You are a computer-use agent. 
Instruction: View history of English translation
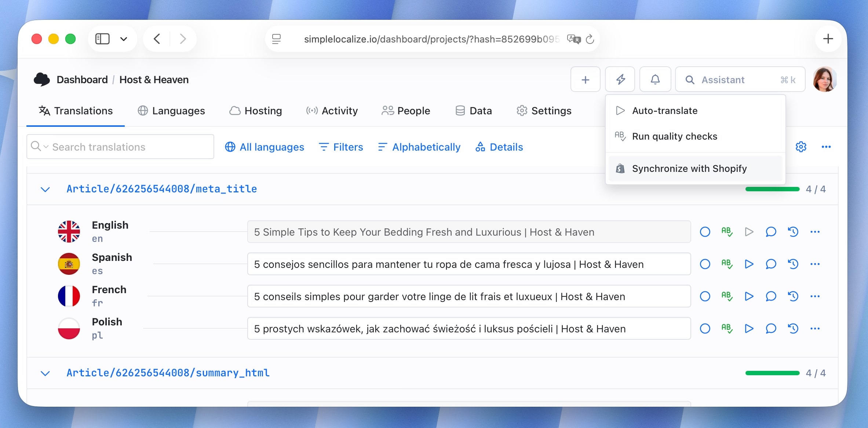point(793,232)
